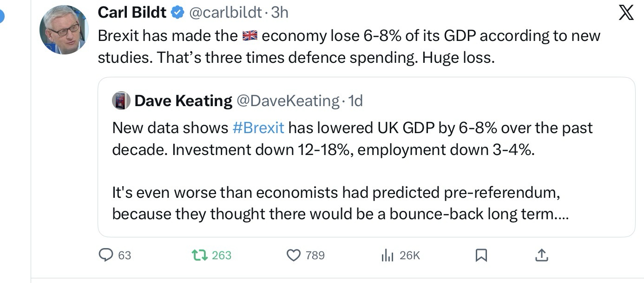The width and height of the screenshot is (644, 283).
Task: Click the @carlbildt handle
Action: pyautogui.click(x=225, y=13)
